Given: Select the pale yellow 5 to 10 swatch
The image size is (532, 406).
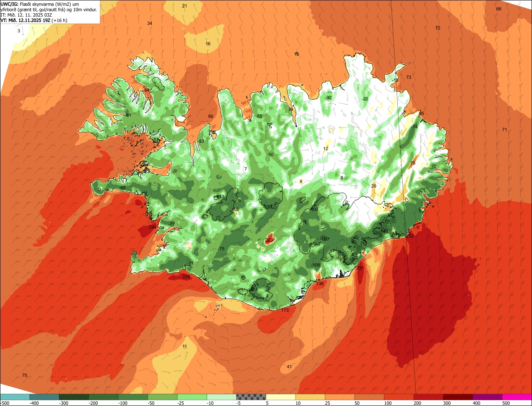Looking at the screenshot, I should click(281, 397).
